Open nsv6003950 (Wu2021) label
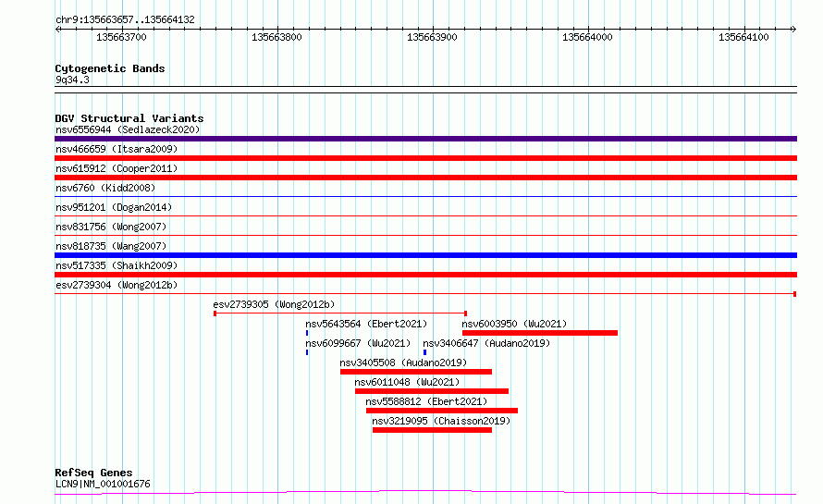Viewport: 823px width, 504px height. click(x=514, y=324)
